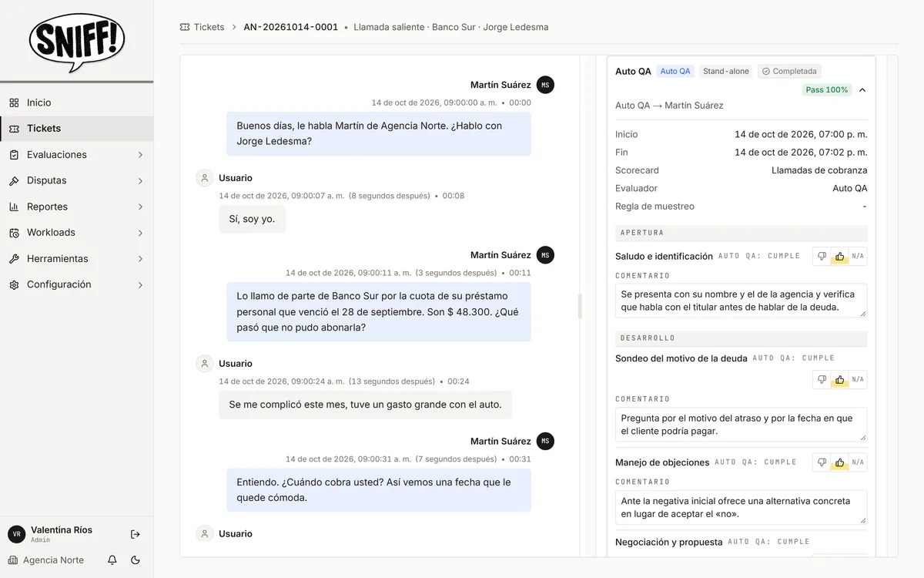Screen dimensions: 924x578
Task: Click Agencia Norte workspace name
Action: pos(53,560)
